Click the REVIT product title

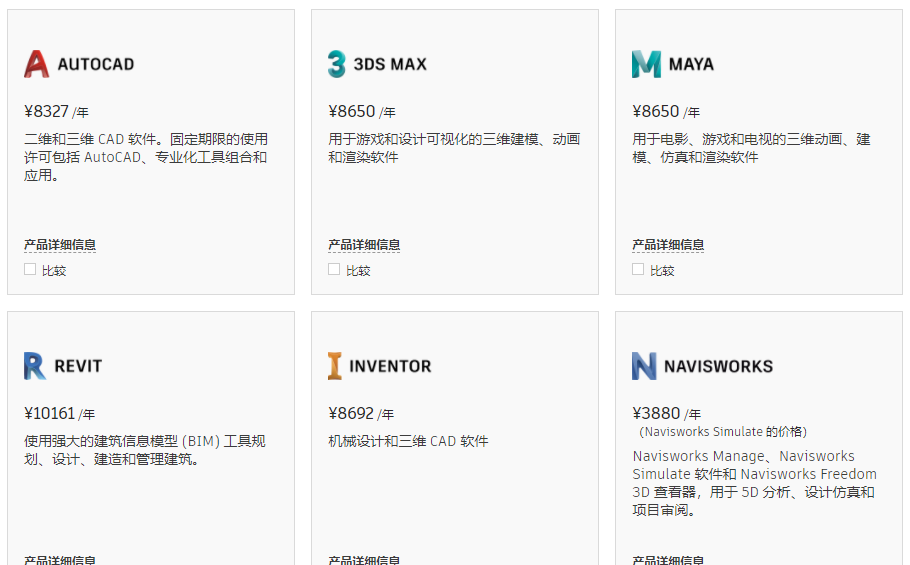[78, 367]
